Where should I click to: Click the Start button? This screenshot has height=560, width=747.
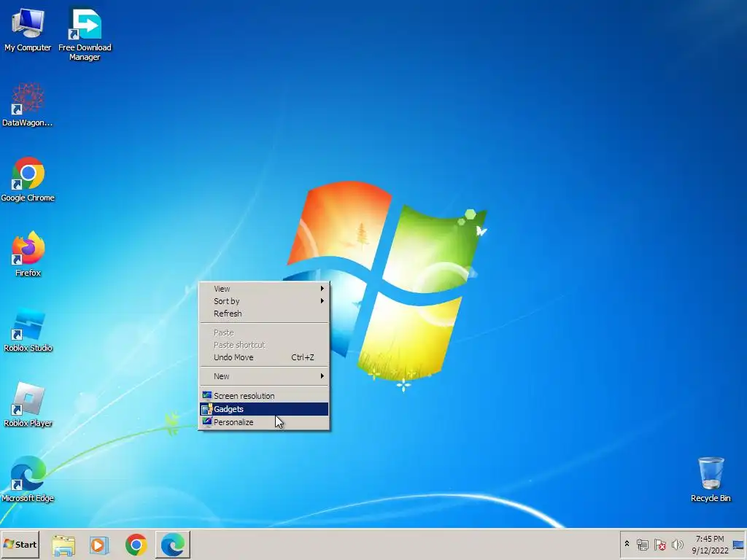[20, 545]
